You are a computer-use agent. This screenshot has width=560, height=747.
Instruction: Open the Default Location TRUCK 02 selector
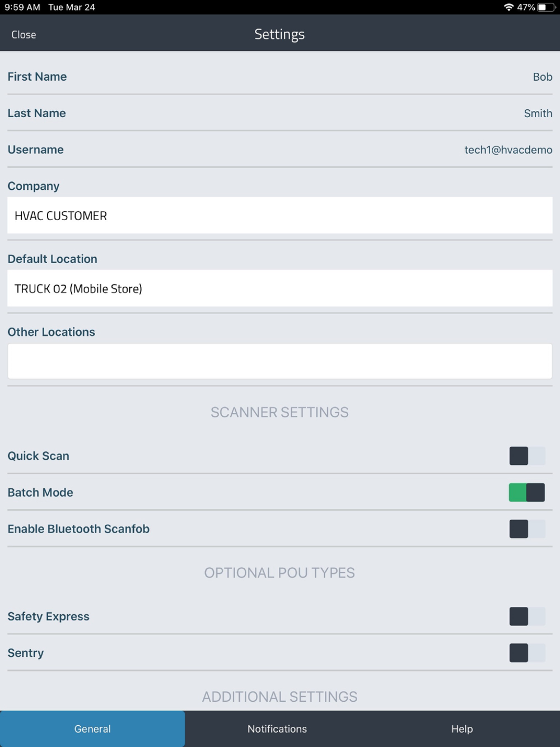(279, 288)
